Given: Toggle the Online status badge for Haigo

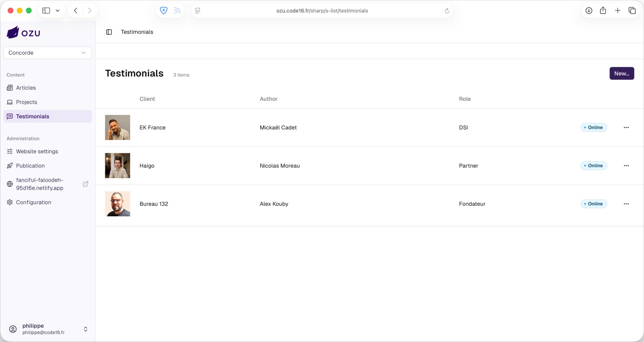Looking at the screenshot, I should 593,165.
